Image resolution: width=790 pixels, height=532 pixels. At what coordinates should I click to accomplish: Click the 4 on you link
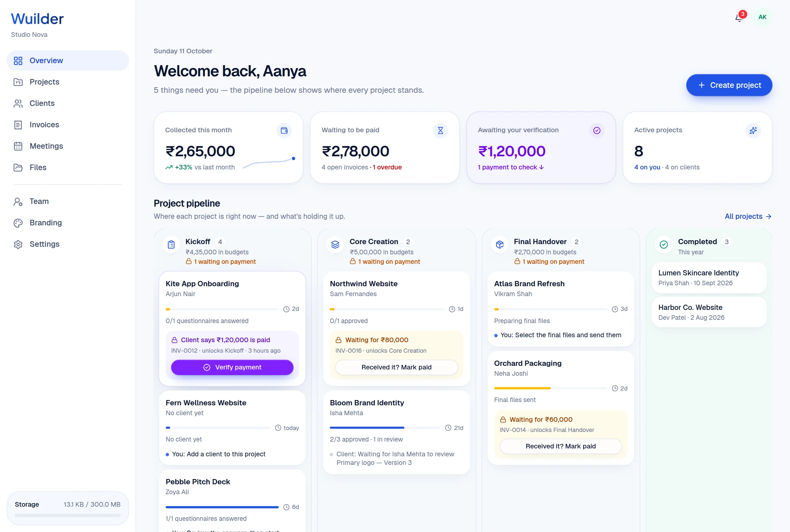tap(647, 167)
